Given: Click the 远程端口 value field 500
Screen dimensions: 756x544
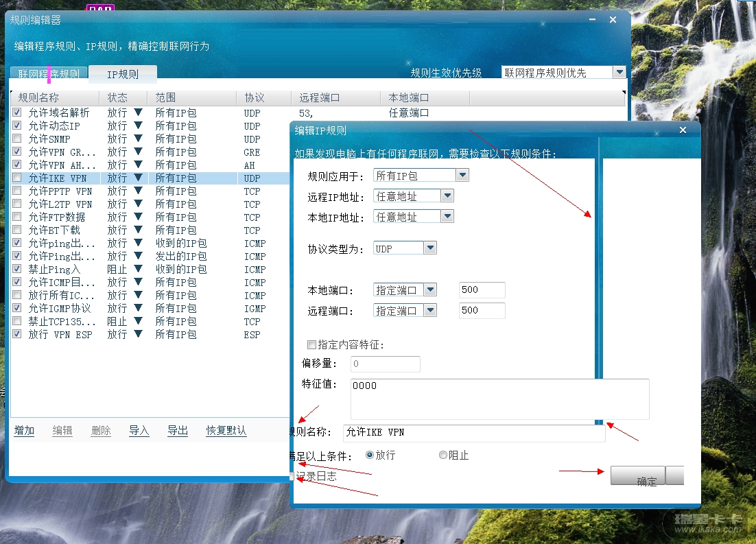Looking at the screenshot, I should pyautogui.click(x=482, y=311).
